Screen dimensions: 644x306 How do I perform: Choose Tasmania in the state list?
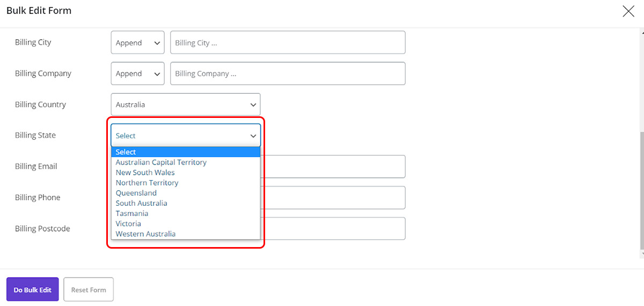point(132,213)
